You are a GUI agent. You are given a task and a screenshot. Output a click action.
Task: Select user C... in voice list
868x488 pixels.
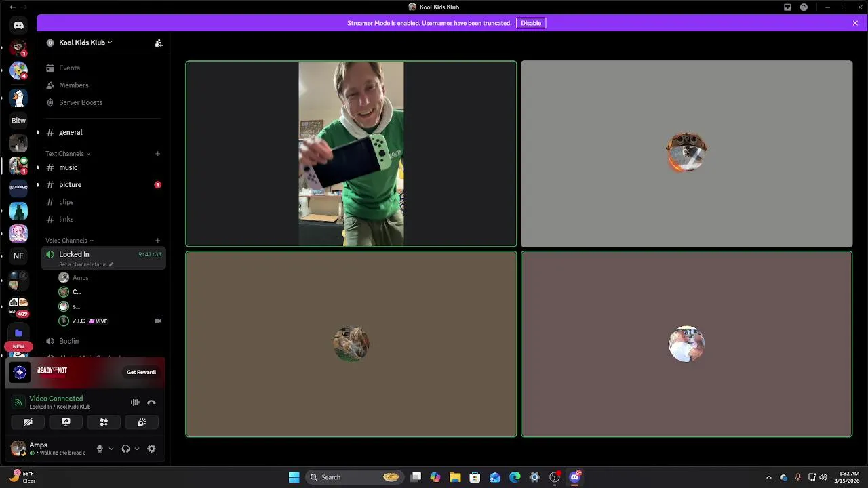(108, 292)
